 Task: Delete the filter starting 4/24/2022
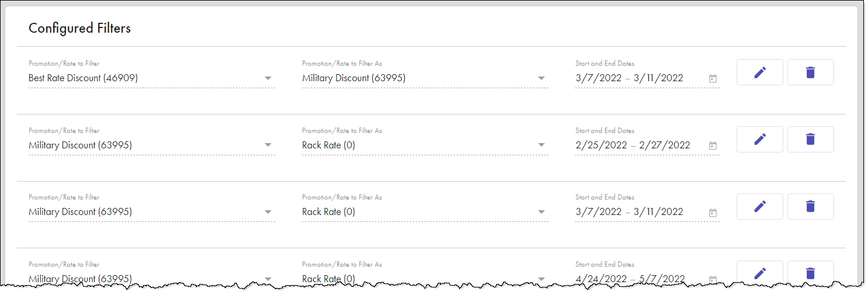(x=810, y=273)
